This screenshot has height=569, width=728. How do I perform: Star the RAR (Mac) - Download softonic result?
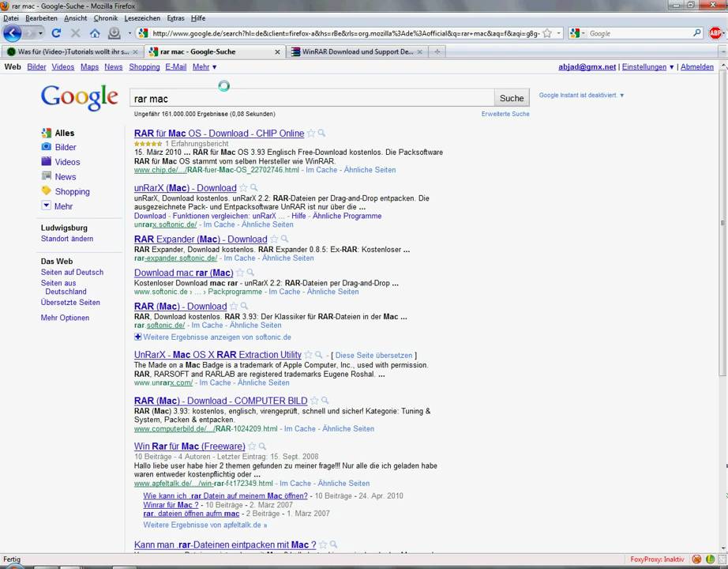tap(234, 307)
